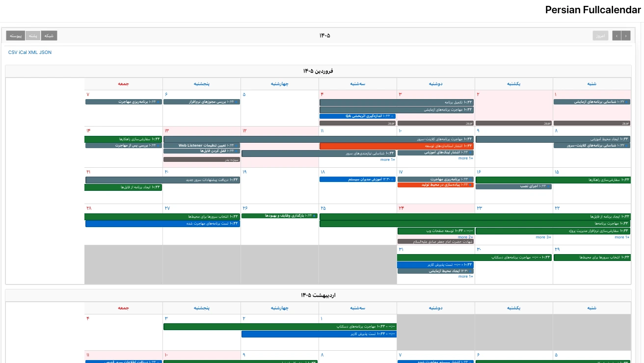Open event مهاجرت برنامه‌های دسکتاپ in اردیبهشت
Screen dimensions: 644x363
coord(280,327)
